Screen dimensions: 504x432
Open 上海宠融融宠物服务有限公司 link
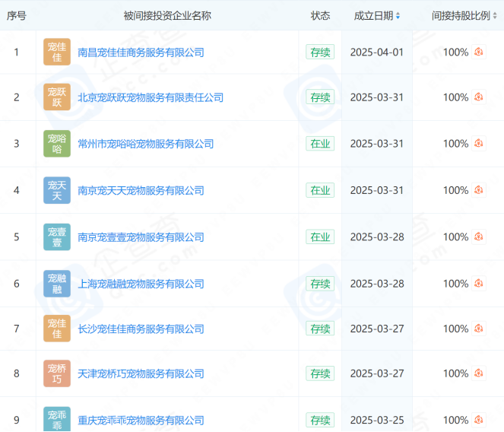point(141,284)
